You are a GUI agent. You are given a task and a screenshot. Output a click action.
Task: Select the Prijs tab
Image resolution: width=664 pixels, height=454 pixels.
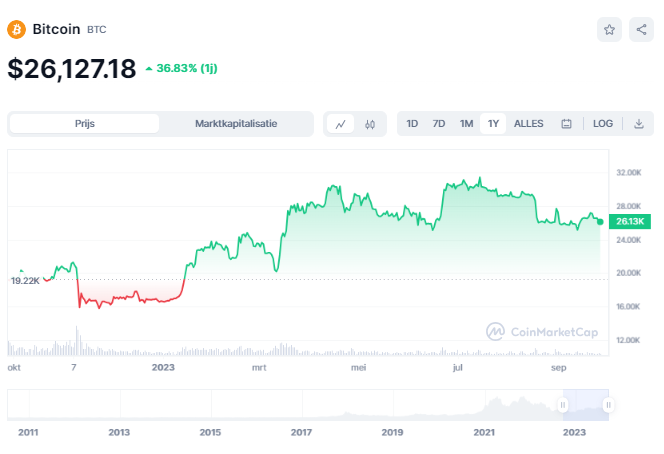pyautogui.click(x=84, y=124)
